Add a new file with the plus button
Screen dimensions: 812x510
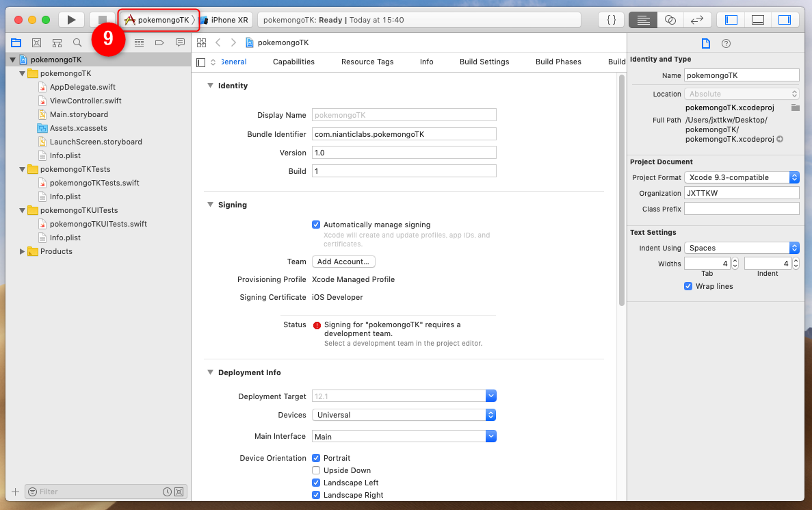point(16,492)
